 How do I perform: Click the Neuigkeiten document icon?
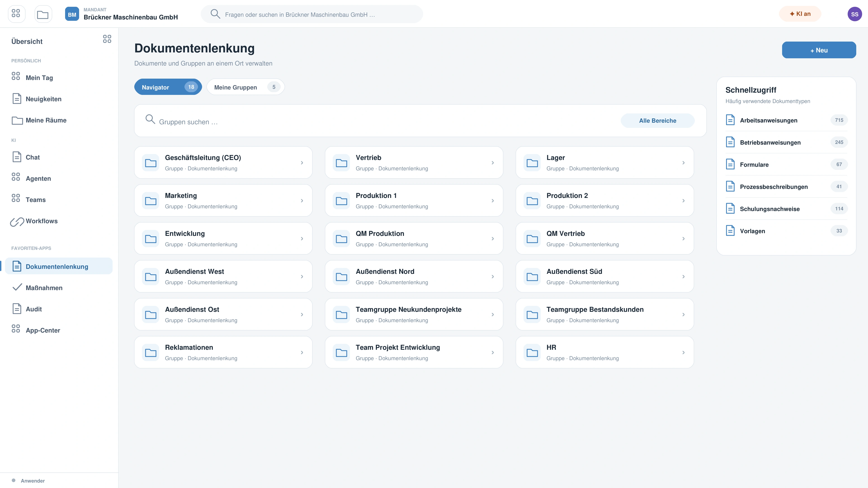click(17, 99)
